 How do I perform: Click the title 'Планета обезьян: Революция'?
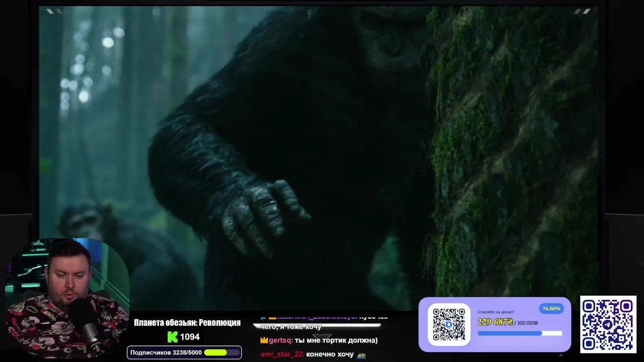(187, 323)
